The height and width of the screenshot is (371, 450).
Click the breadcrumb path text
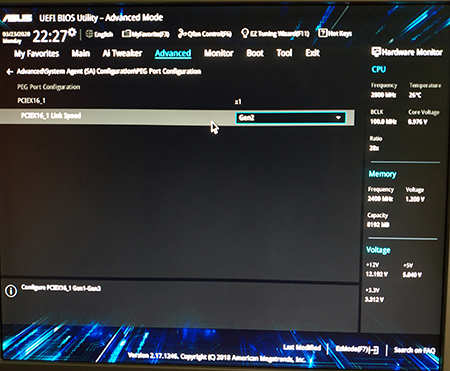coord(109,71)
